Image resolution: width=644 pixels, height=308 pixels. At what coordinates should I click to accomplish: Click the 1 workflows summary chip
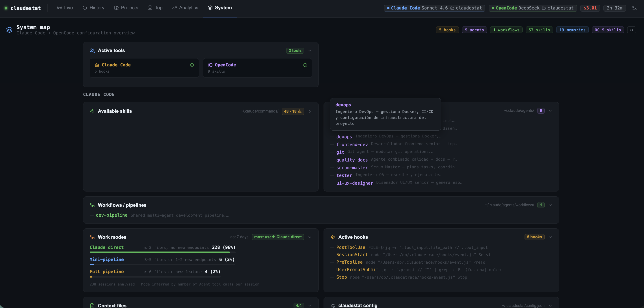tap(506, 30)
